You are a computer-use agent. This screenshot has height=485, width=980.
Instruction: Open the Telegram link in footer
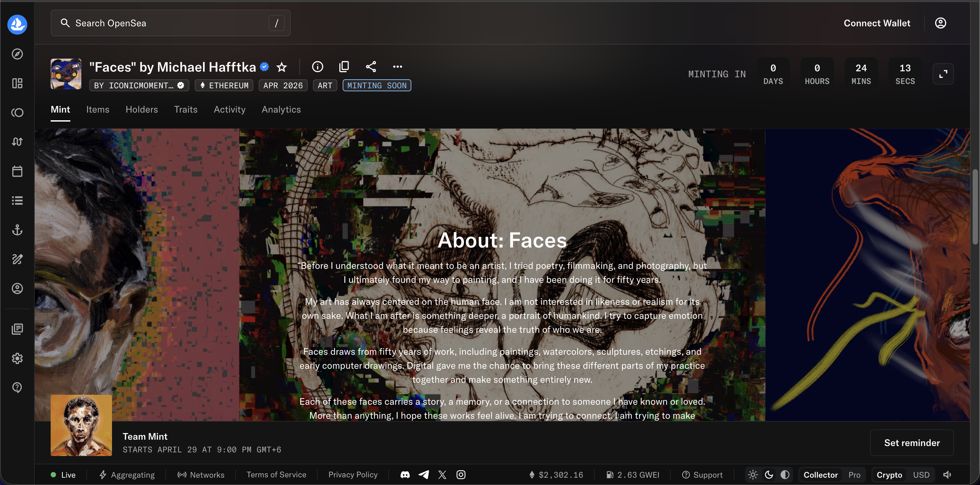click(424, 475)
